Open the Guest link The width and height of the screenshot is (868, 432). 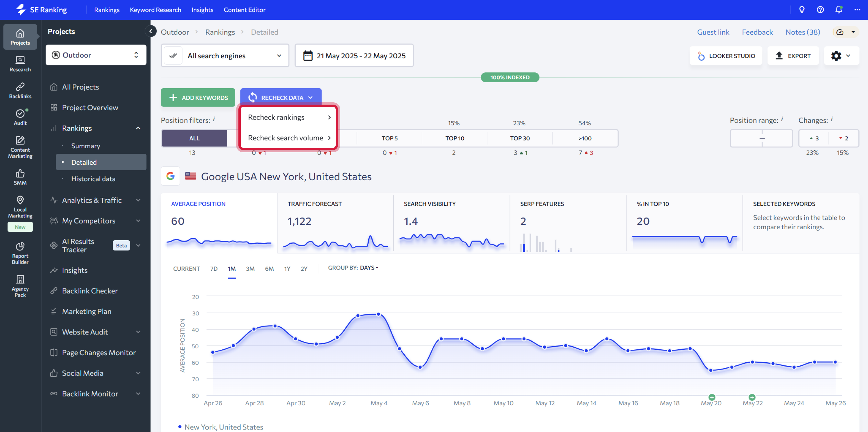(713, 32)
